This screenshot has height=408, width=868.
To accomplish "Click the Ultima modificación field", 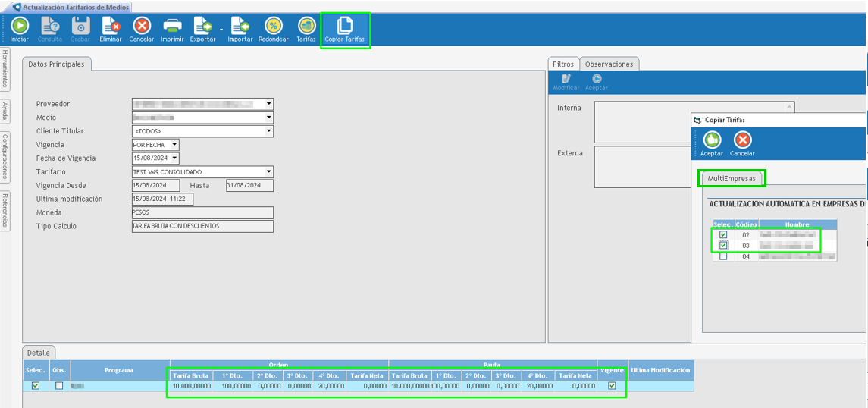I will click(162, 199).
